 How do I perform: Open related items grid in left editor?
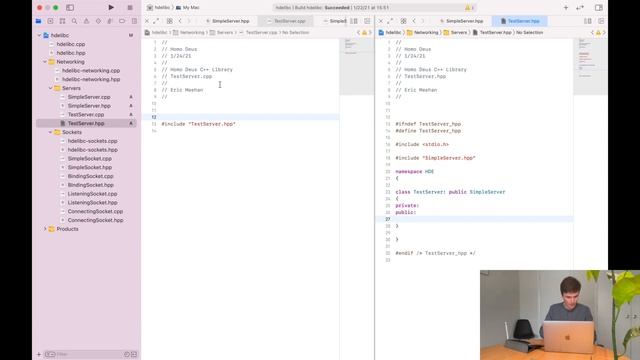point(169,21)
